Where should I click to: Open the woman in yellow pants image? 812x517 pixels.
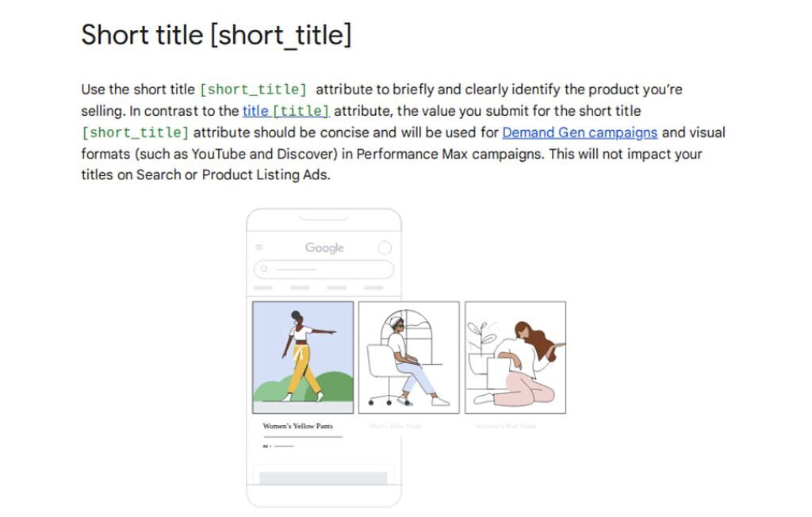[x=303, y=358]
